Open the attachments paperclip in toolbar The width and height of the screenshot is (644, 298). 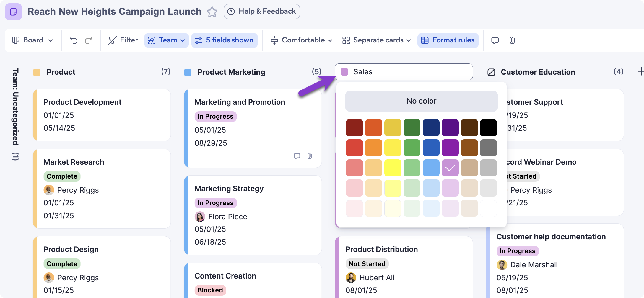512,40
